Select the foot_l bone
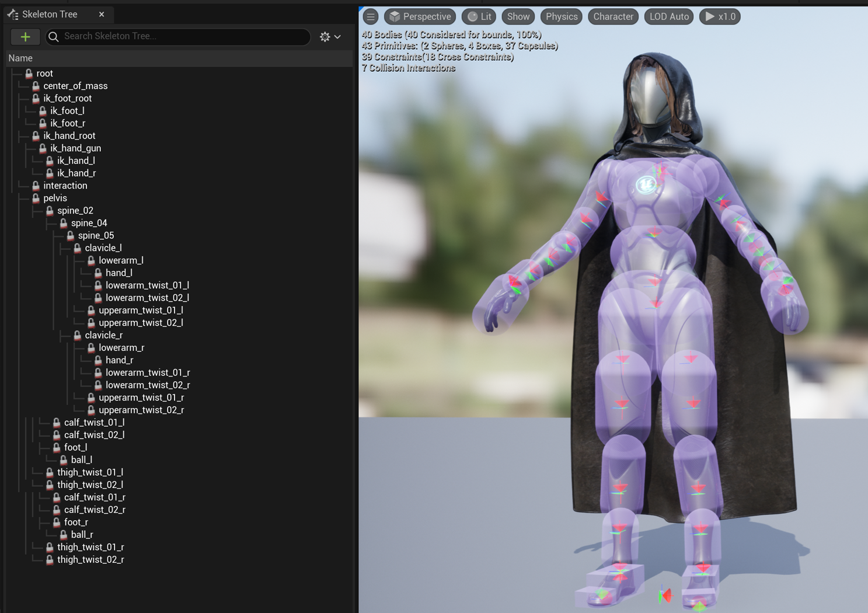Image resolution: width=868 pixels, height=613 pixels. [x=75, y=448]
